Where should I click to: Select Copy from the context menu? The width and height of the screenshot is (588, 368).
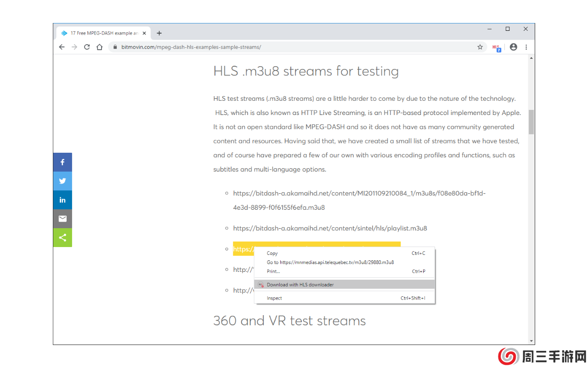coord(272,253)
